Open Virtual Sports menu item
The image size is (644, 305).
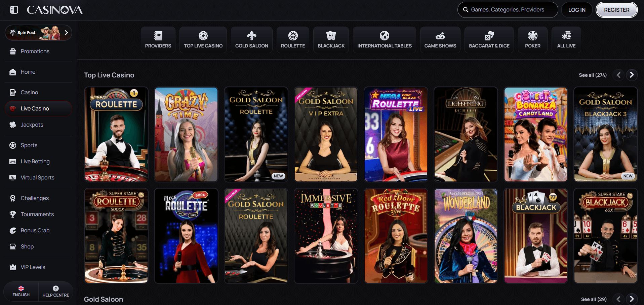pyautogui.click(x=38, y=177)
